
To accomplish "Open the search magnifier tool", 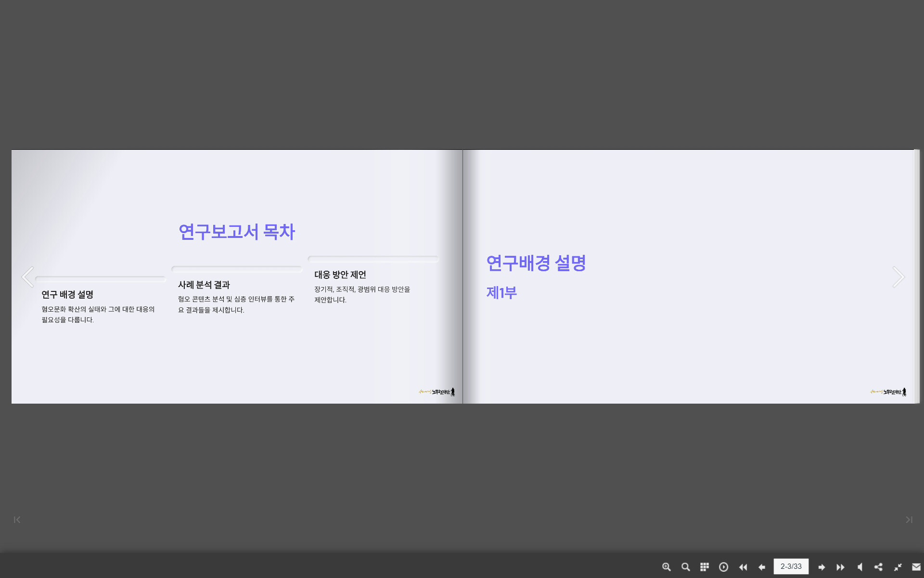I will pos(685,567).
